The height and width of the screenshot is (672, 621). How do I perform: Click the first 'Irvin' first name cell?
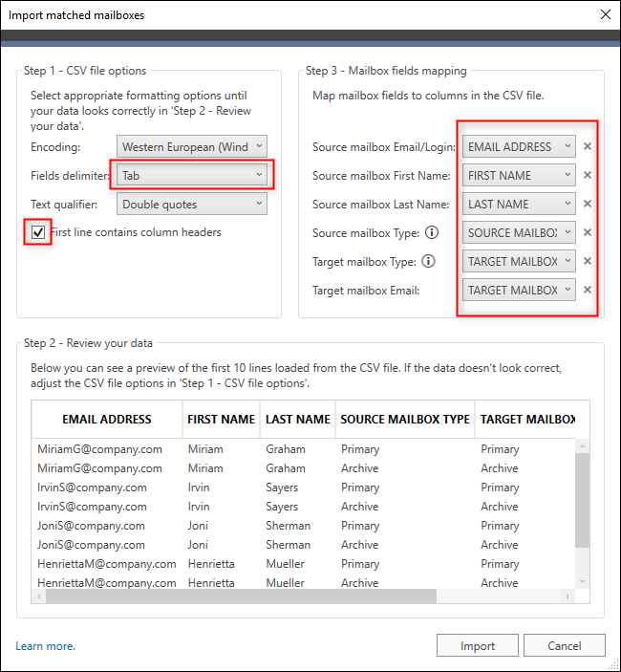click(199, 488)
